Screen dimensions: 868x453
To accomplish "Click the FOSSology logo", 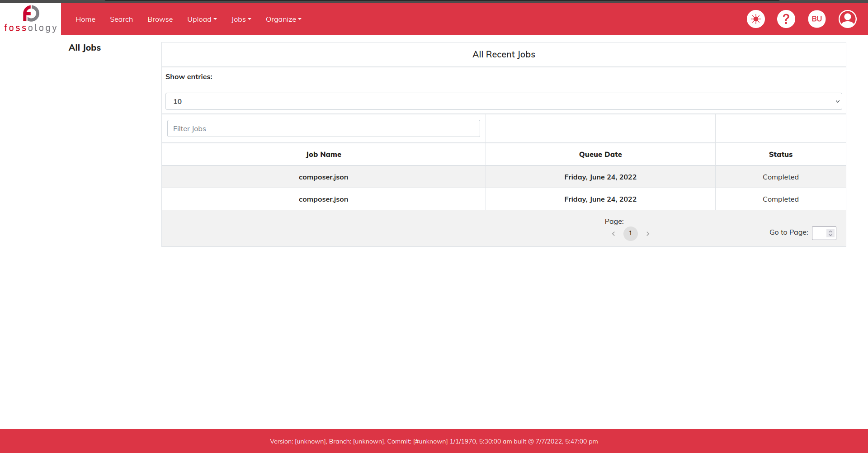I will [x=30, y=19].
